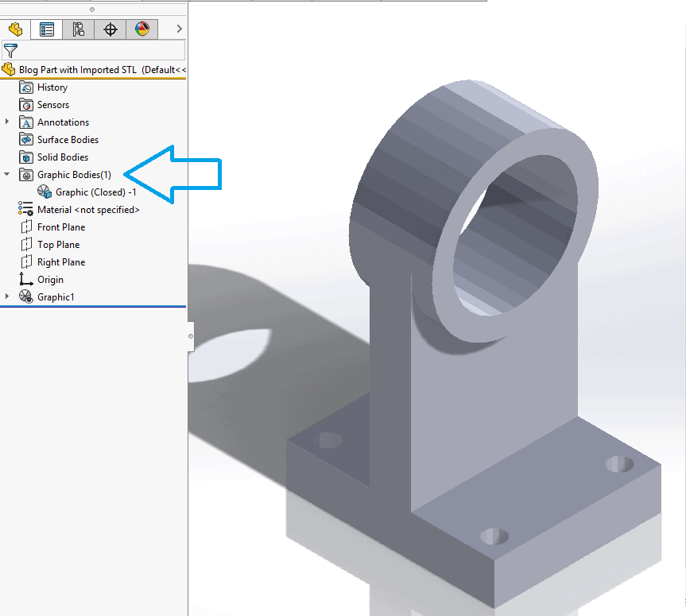Select Material <not specified> entry
Viewport: 686px width, 616px height.
pos(88,210)
